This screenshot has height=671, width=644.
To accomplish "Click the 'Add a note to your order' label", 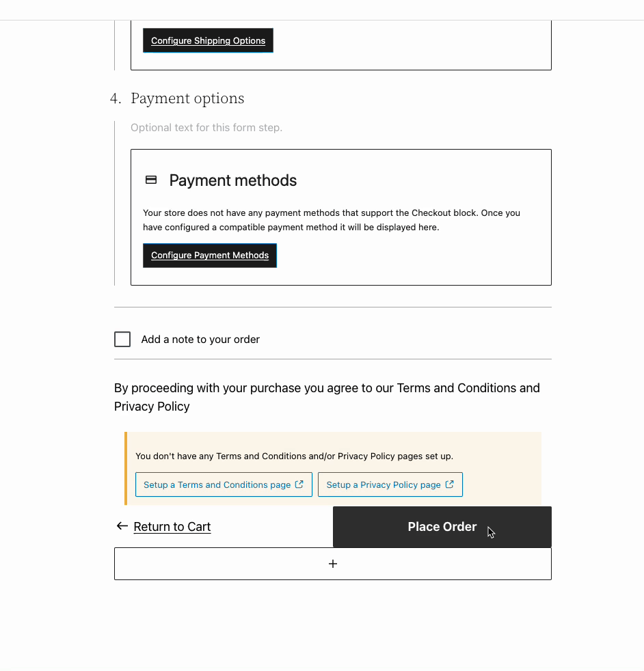I will click(200, 340).
